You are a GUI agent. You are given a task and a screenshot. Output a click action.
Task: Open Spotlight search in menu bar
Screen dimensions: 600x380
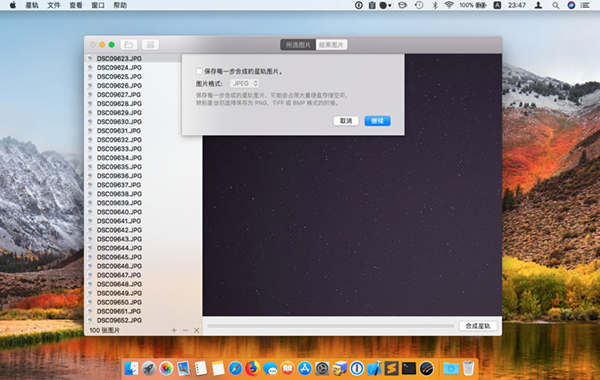[x=556, y=5]
